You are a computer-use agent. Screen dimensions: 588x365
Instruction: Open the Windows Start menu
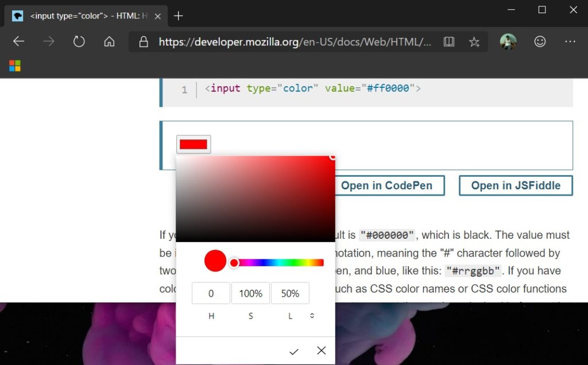coord(14,65)
